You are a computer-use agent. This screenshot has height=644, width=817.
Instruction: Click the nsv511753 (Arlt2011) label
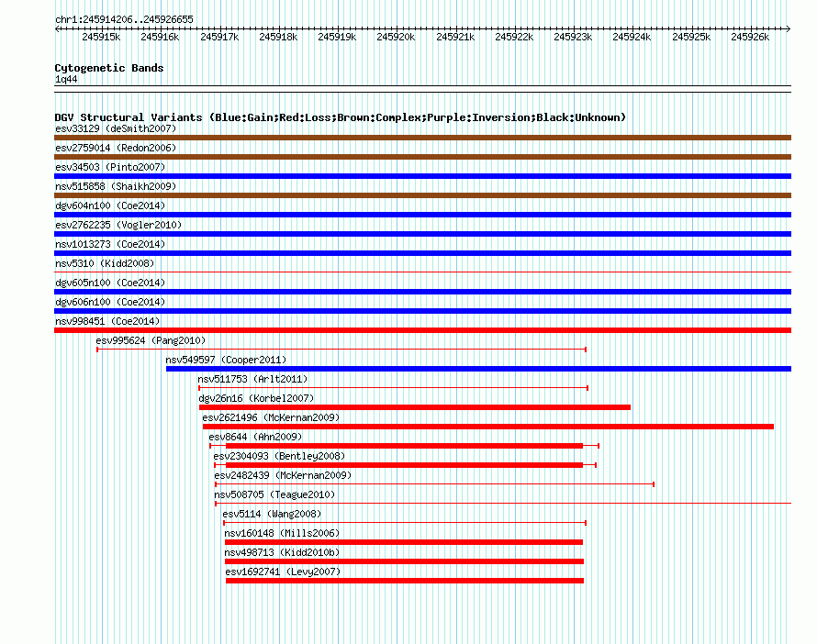coord(252,379)
